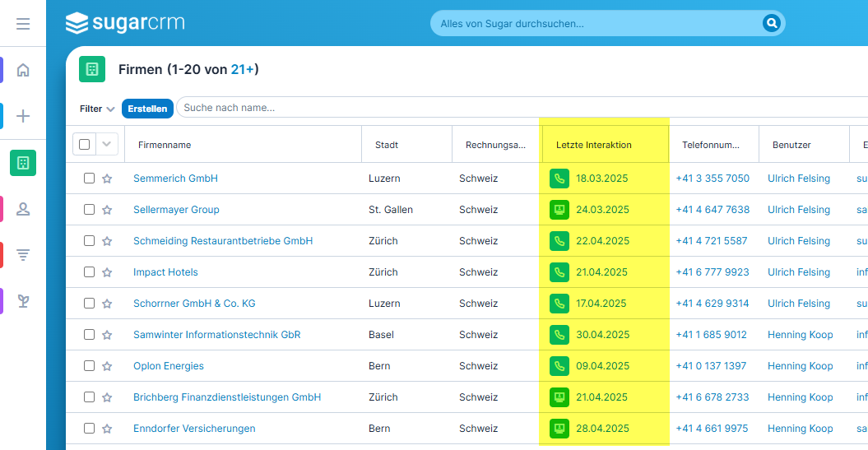
Task: Open the Impact Hotels company record
Action: tap(165, 271)
